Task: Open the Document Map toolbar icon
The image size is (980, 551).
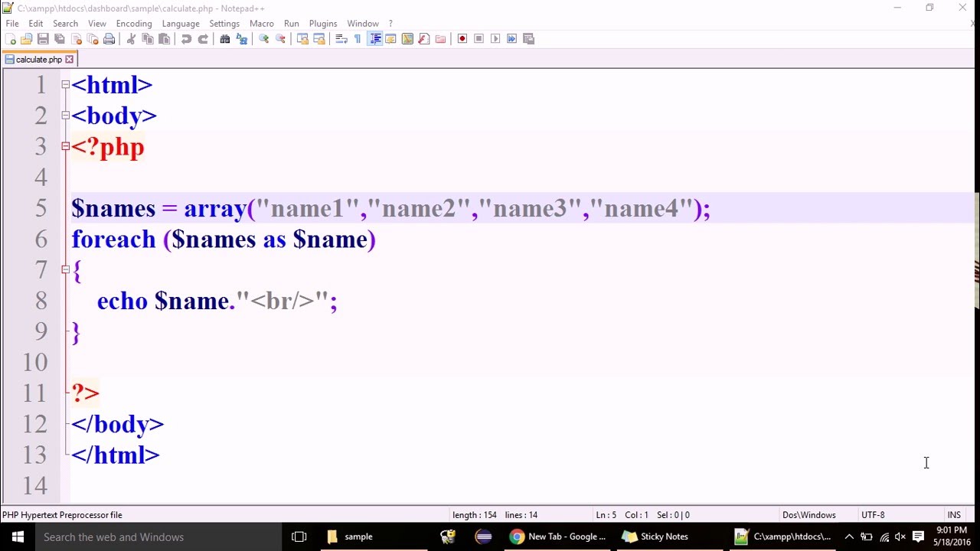Action: coord(407,39)
